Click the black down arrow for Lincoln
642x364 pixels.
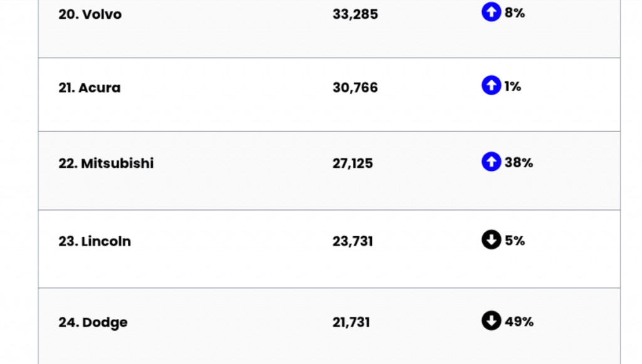pos(491,239)
